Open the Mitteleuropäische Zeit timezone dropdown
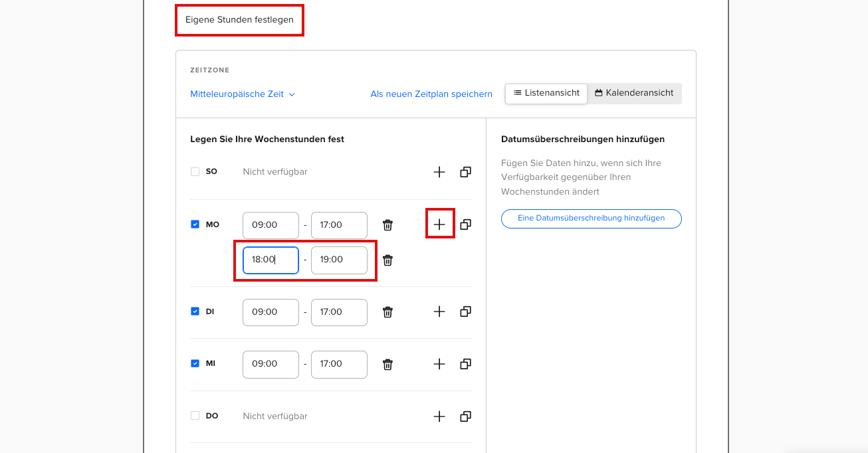This screenshot has height=453, width=868. 243,94
